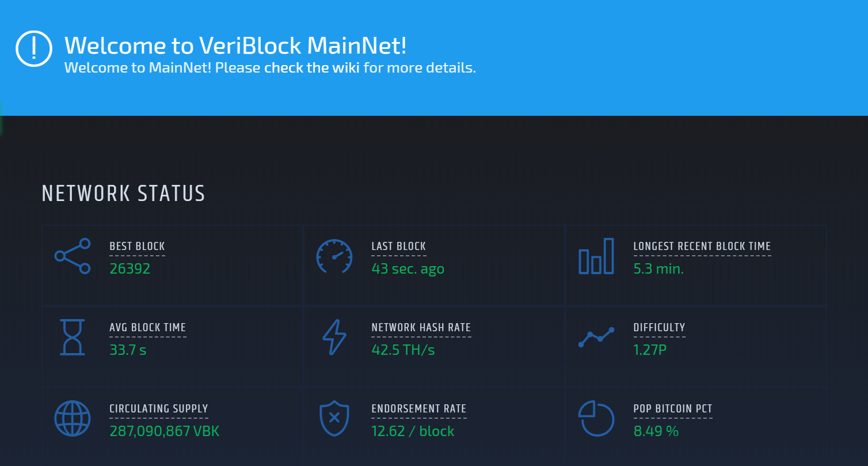Image resolution: width=868 pixels, height=466 pixels.
Task: Click the AVG BLOCK TIME label
Action: point(148,328)
